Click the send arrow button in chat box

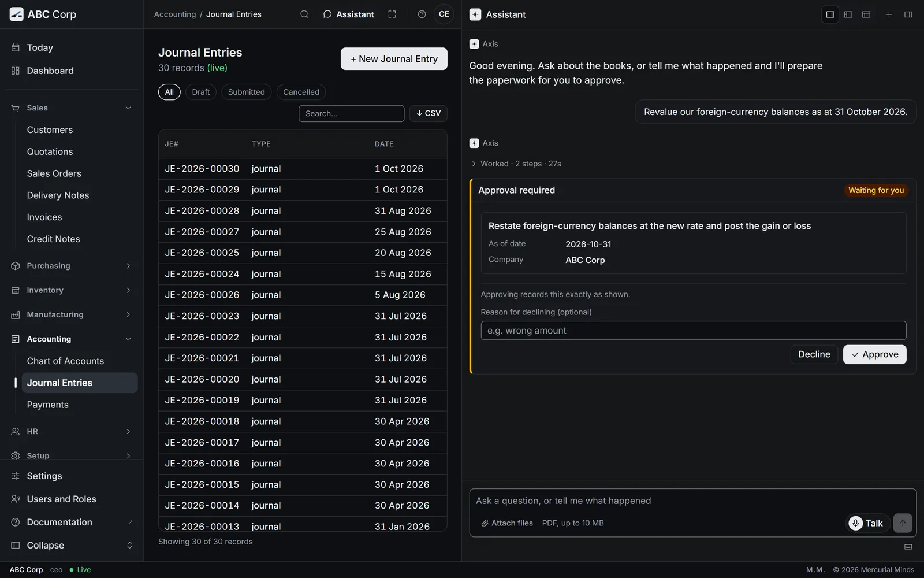point(903,523)
